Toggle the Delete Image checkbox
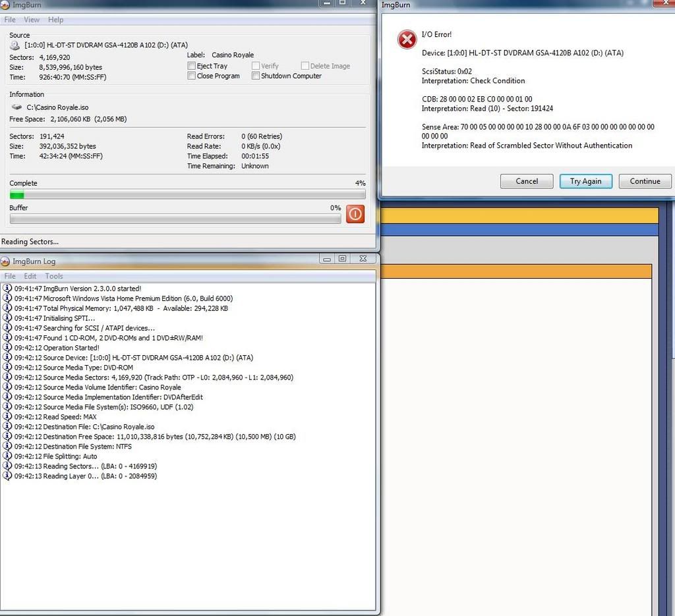The image size is (675, 616). [305, 66]
